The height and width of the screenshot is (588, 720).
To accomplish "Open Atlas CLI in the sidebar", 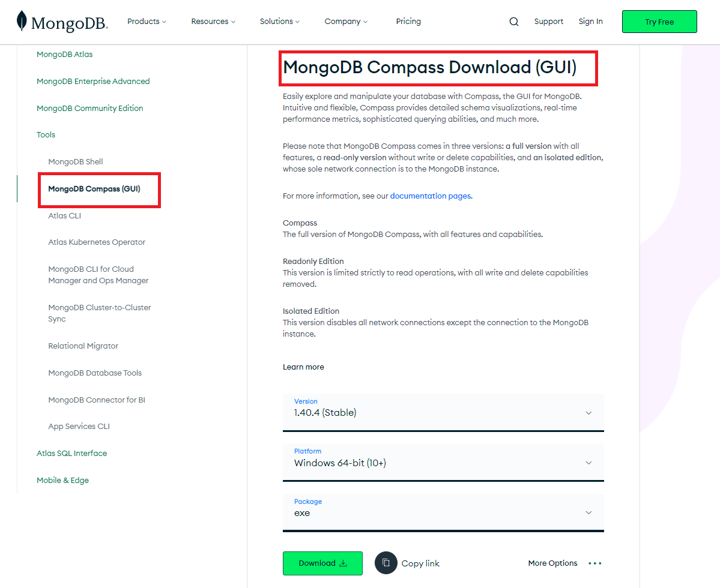I will (65, 215).
